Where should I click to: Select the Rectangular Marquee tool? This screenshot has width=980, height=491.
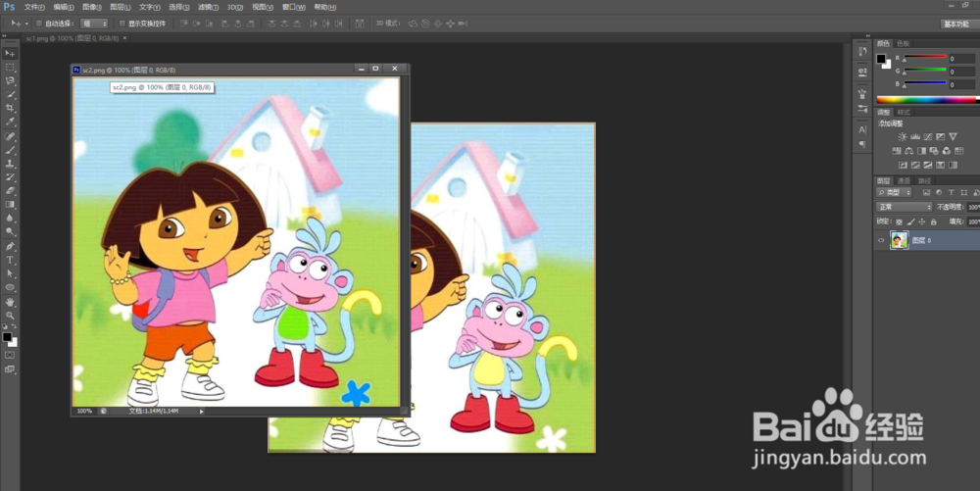click(10, 68)
